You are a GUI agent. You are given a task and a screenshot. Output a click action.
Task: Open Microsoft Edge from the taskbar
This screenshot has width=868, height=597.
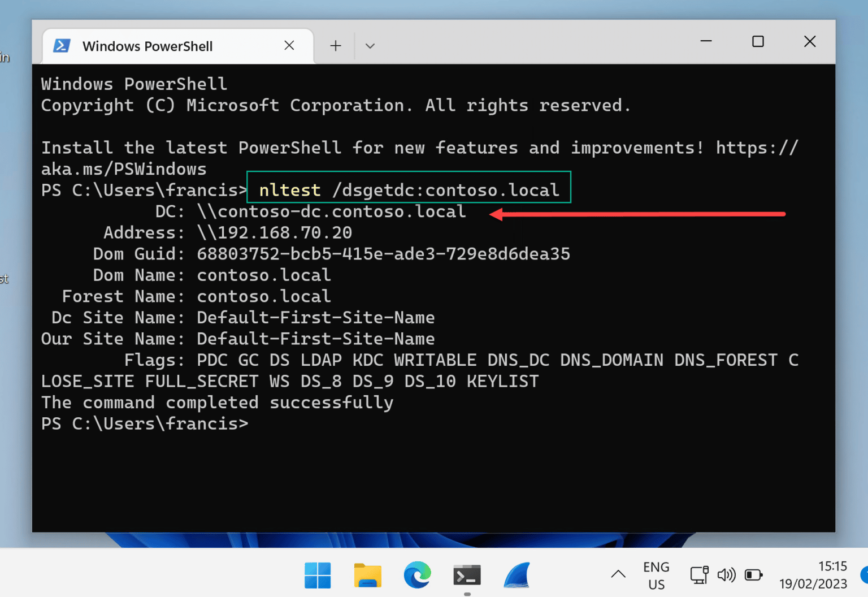pos(417,575)
